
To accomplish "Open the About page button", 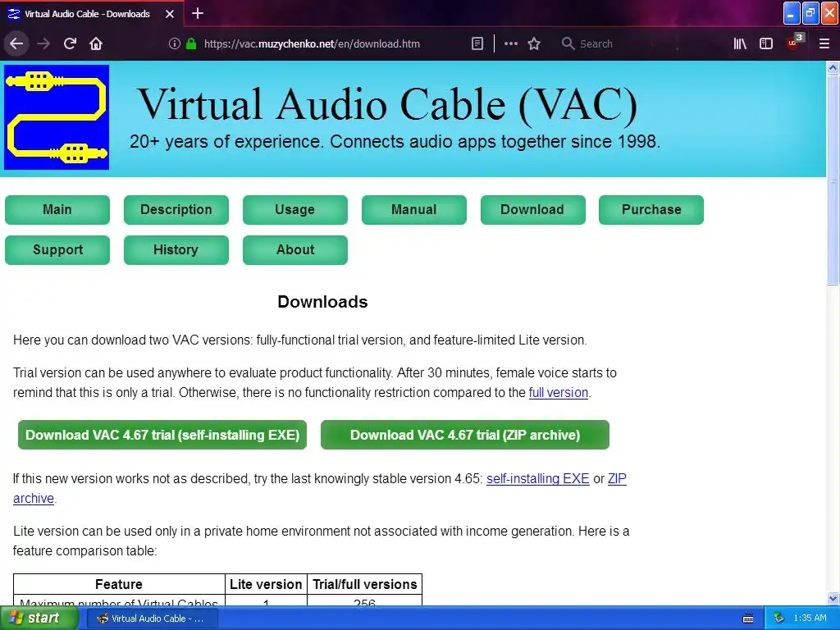I will coord(295,249).
